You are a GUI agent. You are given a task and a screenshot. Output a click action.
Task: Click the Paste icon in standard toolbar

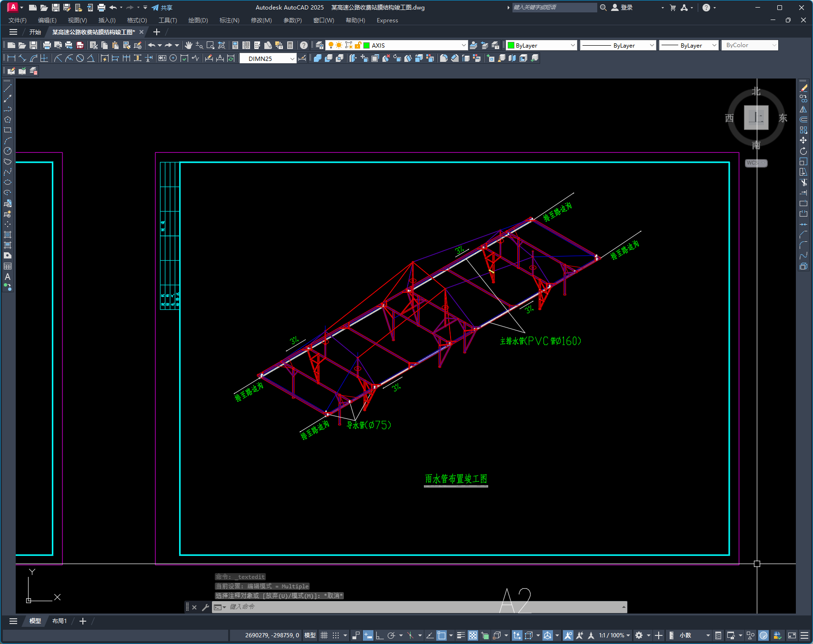point(115,45)
